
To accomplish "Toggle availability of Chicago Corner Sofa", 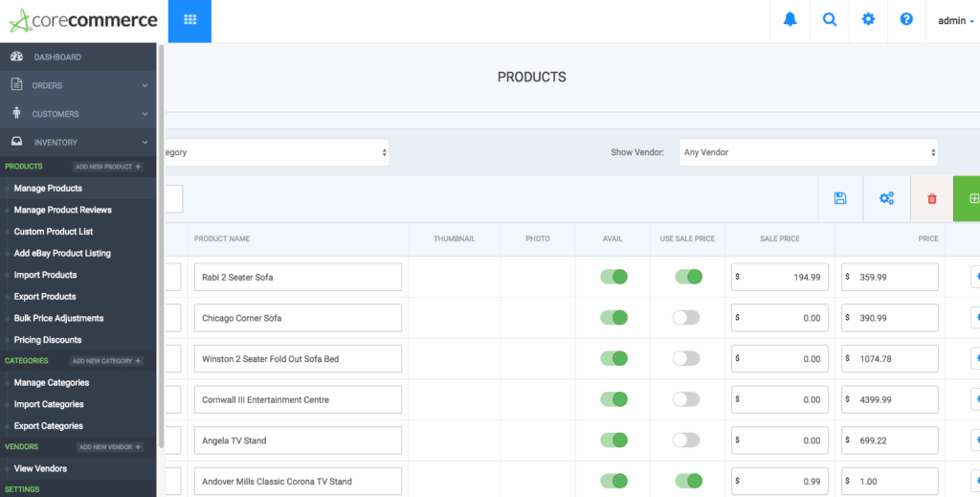I will tap(613, 318).
